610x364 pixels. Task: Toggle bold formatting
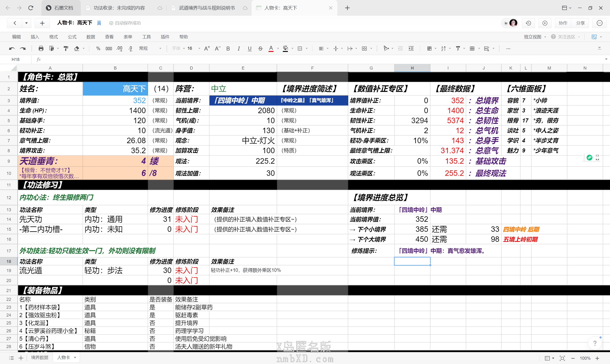(x=228, y=49)
